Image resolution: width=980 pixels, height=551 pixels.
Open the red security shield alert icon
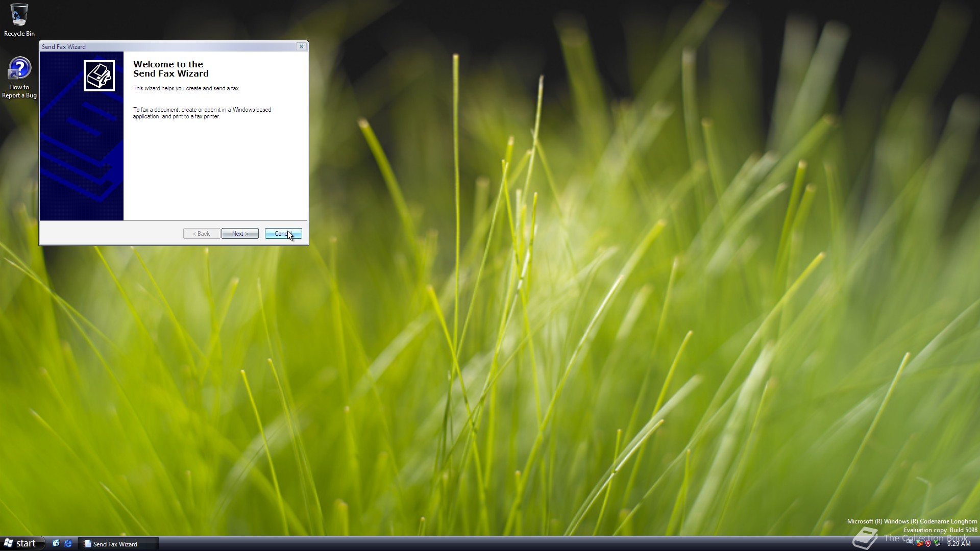[928, 543]
